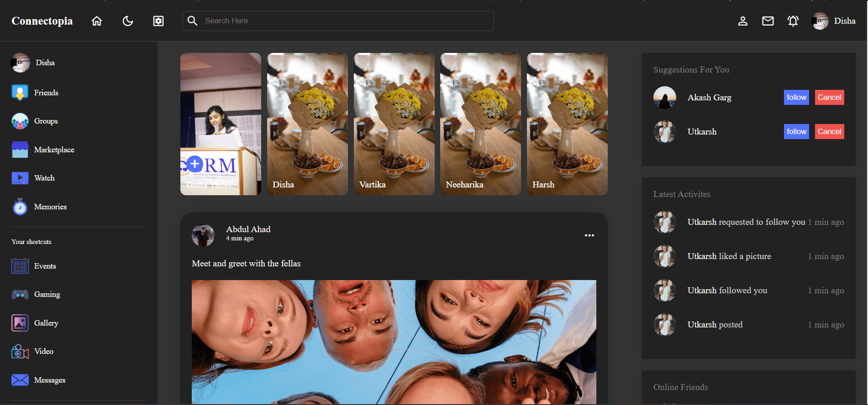Click the Watch video icon
This screenshot has height=405, width=868.
[x=20, y=178]
